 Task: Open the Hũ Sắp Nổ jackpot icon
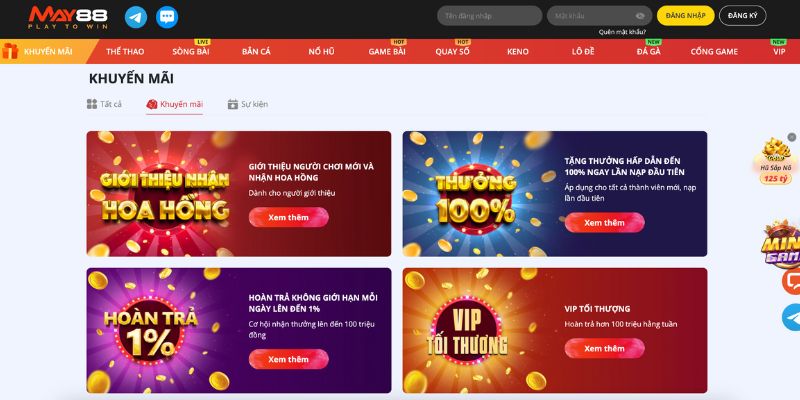[776, 162]
